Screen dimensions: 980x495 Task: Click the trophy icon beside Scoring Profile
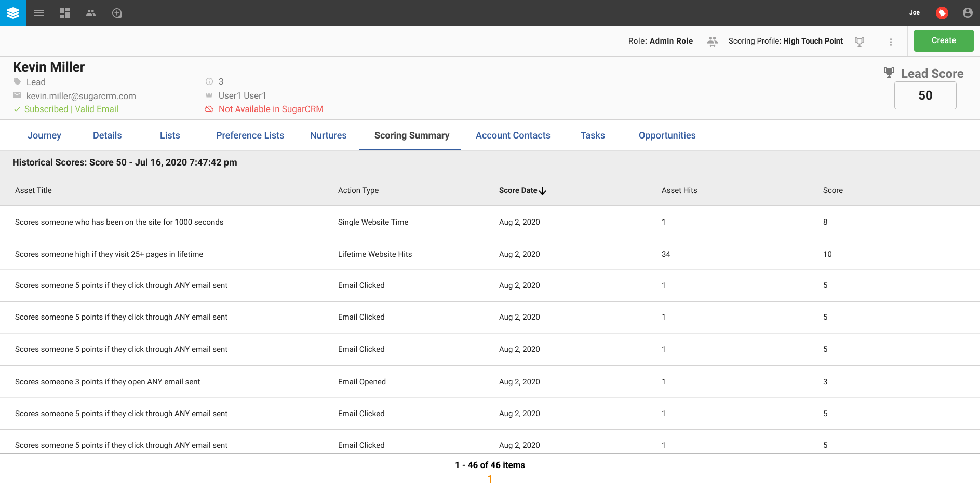tap(860, 42)
